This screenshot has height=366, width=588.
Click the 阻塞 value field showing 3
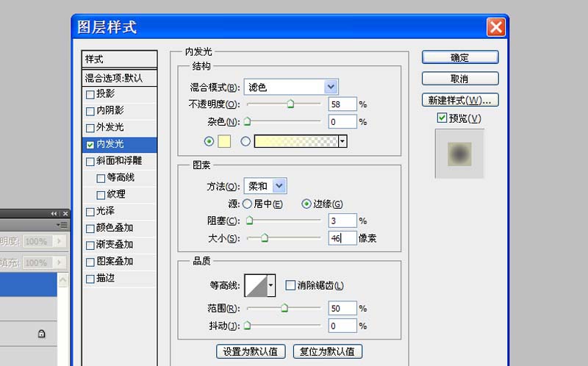click(x=343, y=220)
